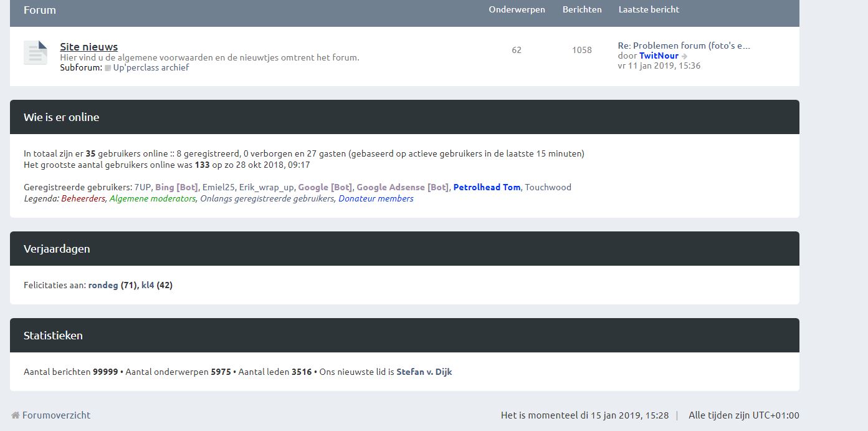
Task: View Emiel25's profile
Action: [x=219, y=187]
